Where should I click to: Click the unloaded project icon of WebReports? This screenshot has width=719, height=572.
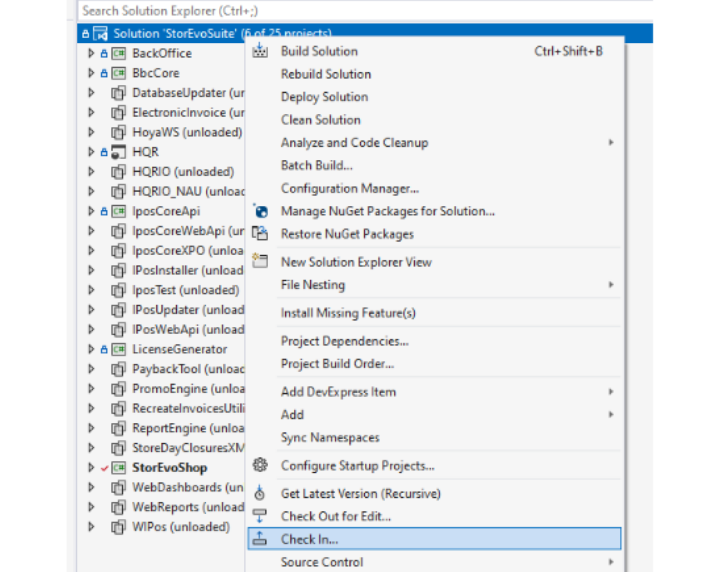(118, 507)
